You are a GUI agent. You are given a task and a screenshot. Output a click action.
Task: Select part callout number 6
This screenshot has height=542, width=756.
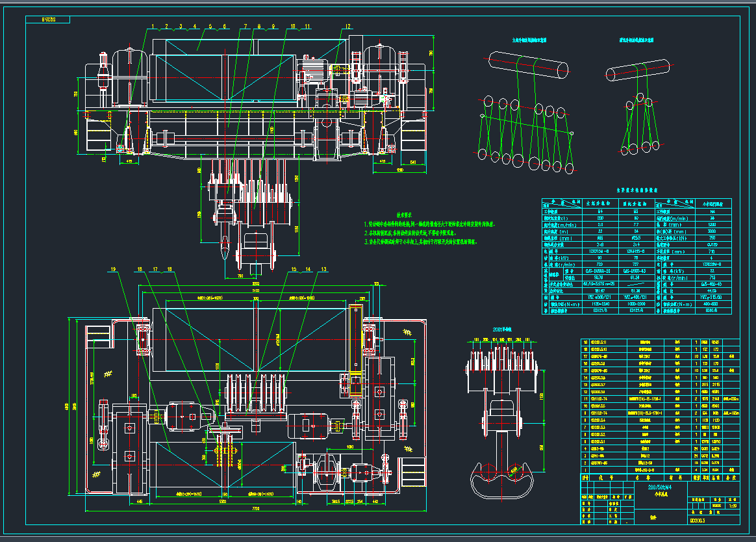(x=224, y=27)
